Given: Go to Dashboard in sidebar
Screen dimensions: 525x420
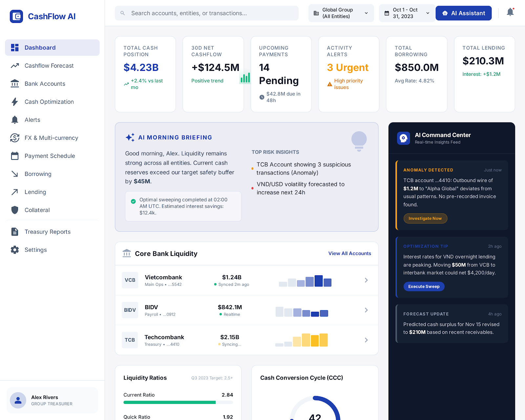Looking at the screenshot, I should coord(52,48).
